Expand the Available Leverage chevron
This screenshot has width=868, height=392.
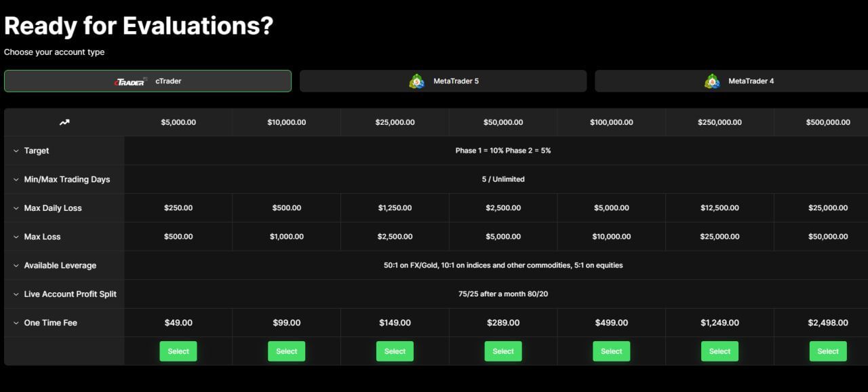[x=16, y=265]
